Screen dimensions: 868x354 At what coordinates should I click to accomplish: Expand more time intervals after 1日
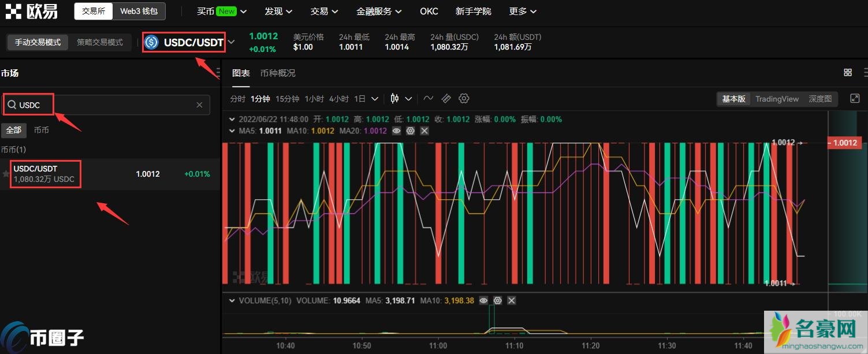pyautogui.click(x=374, y=99)
